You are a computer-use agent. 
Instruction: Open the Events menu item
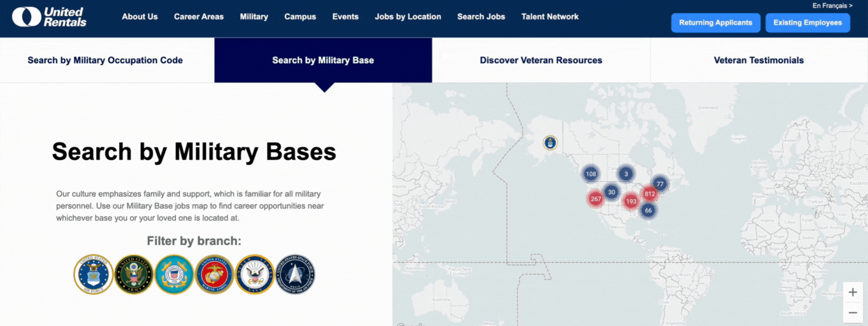(x=345, y=17)
